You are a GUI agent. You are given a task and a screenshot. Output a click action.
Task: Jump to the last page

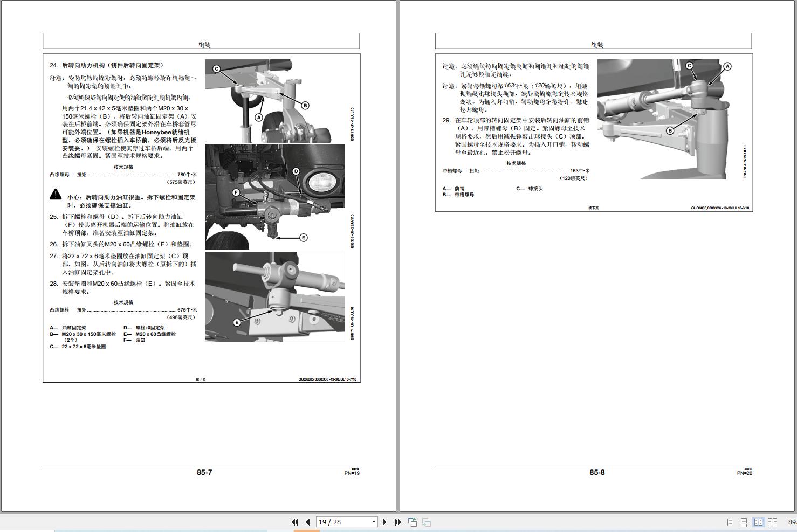pos(398,522)
